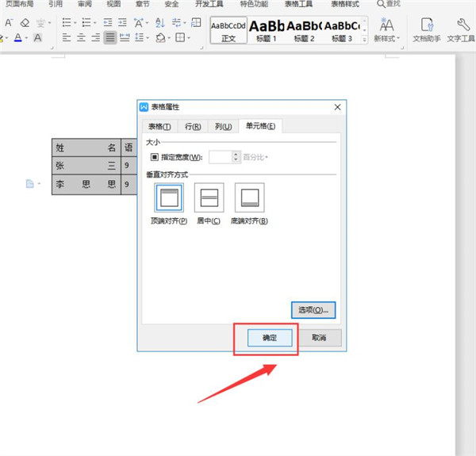Toggle the character shading A icon

click(x=37, y=37)
